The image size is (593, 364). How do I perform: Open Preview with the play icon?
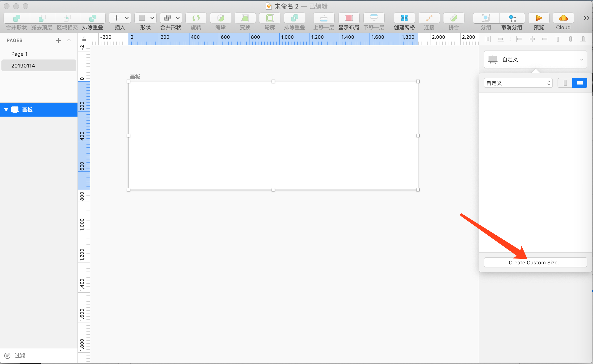click(539, 18)
